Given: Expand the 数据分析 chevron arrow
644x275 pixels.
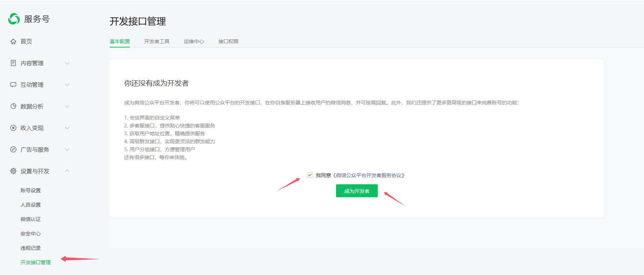Looking at the screenshot, I should coord(67,106).
